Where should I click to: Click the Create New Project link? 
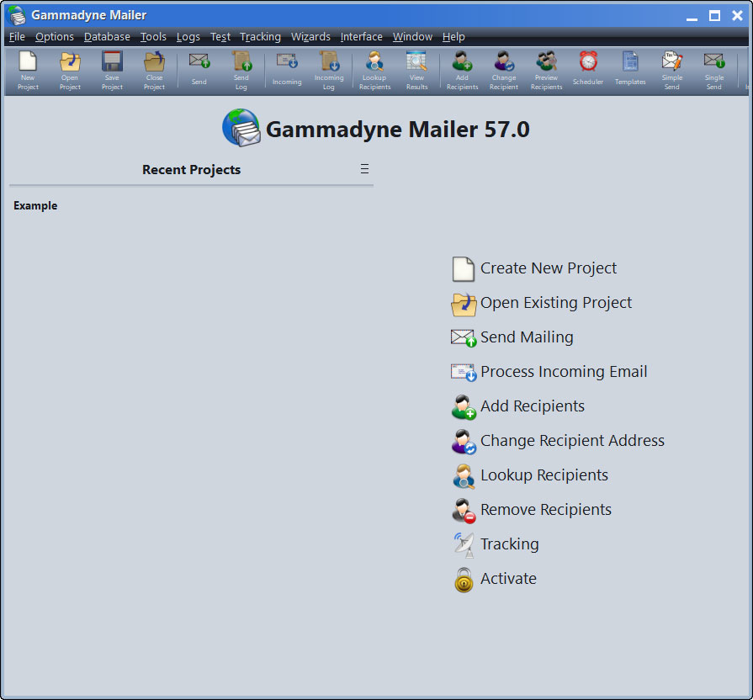click(x=548, y=268)
